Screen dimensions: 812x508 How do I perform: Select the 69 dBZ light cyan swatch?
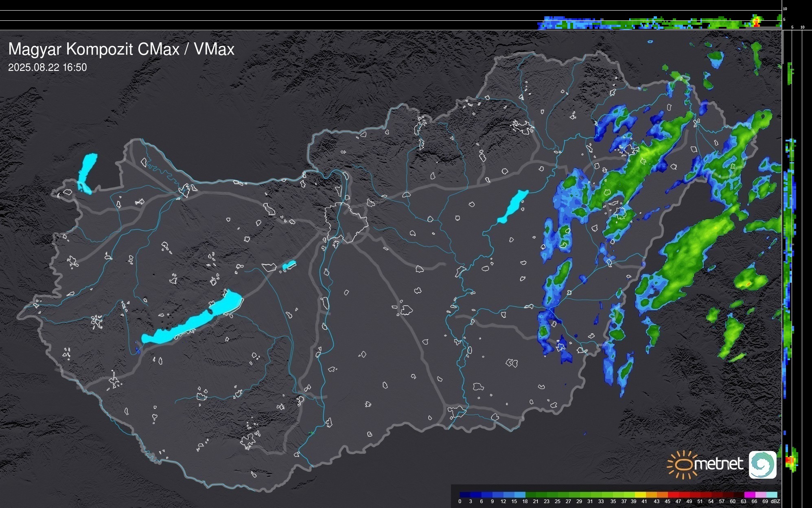pyautogui.click(x=771, y=495)
